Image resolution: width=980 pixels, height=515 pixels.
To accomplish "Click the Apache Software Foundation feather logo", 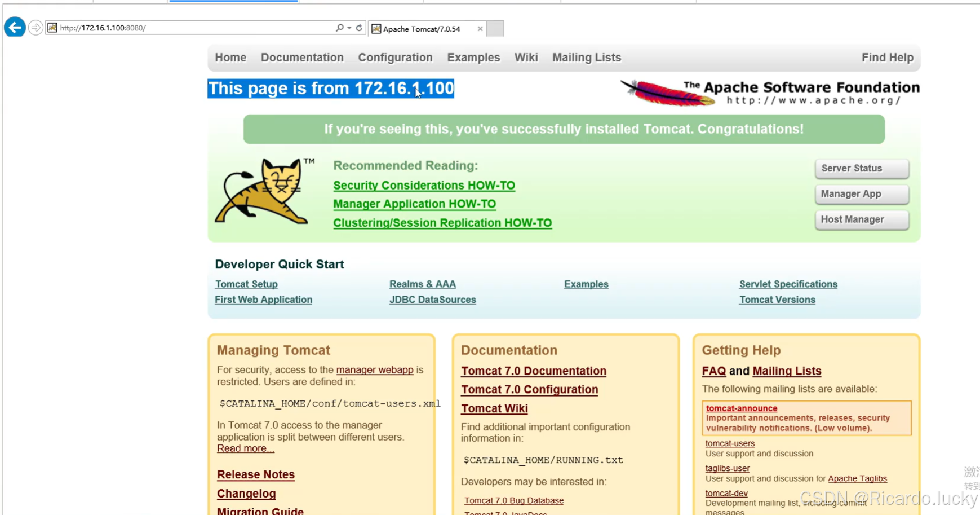I will click(770, 93).
